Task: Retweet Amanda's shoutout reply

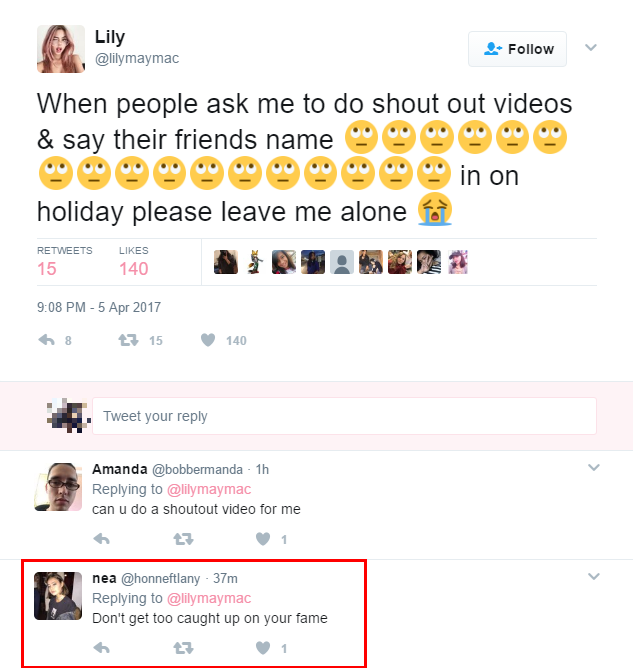Action: tap(183, 539)
